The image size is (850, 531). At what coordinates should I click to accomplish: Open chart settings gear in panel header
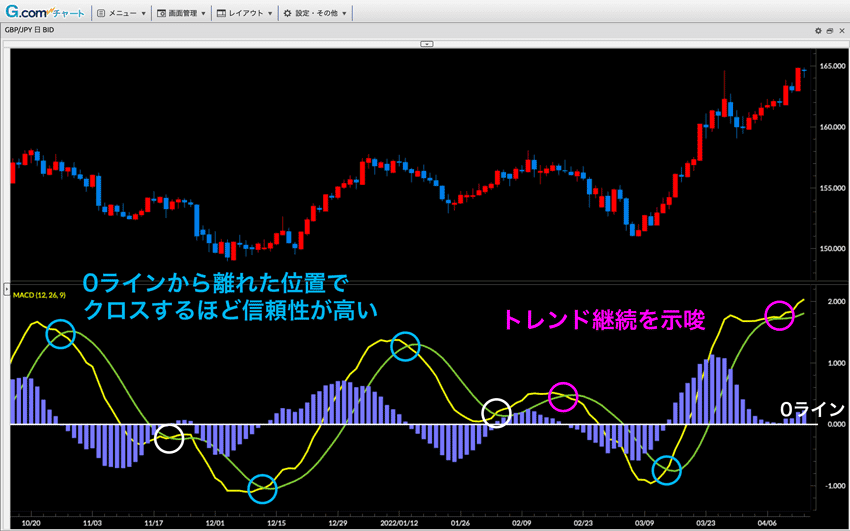click(816, 32)
